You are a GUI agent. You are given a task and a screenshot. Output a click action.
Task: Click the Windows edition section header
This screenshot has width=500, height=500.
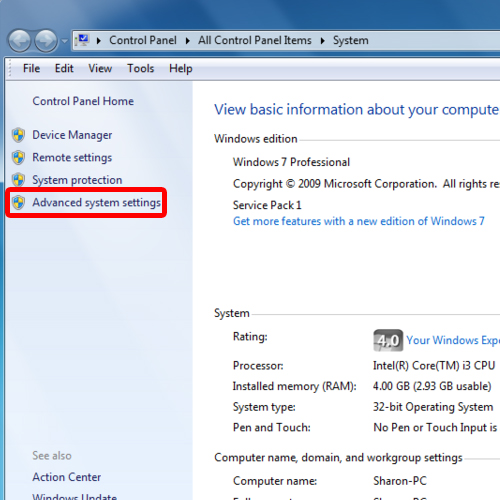click(256, 139)
